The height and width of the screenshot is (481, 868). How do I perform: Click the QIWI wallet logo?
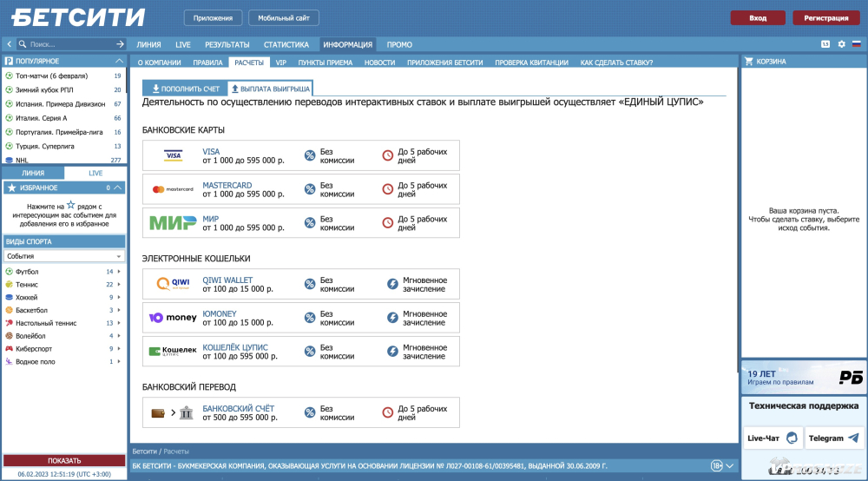pyautogui.click(x=174, y=284)
